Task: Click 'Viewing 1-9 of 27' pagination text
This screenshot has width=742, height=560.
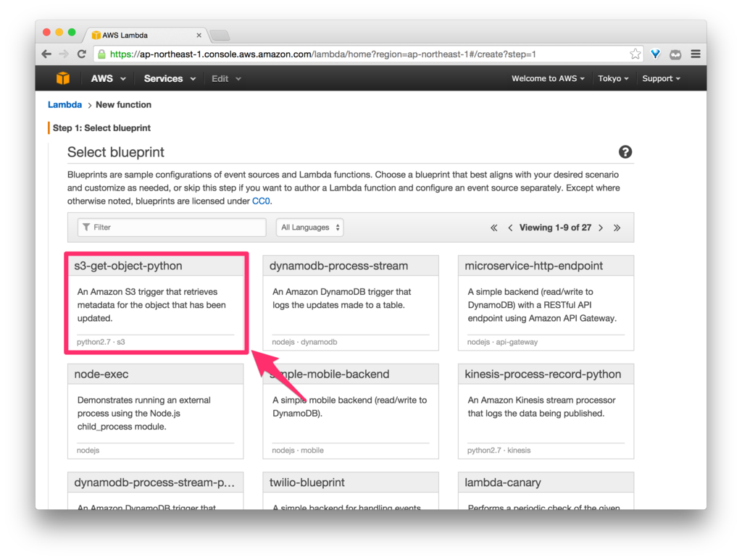Action: (555, 227)
